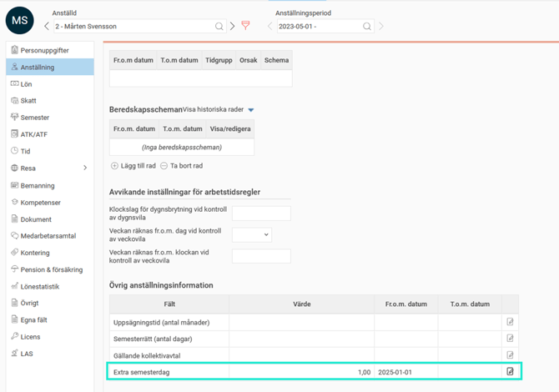Edit the Gällande kollektivavtal row
This screenshot has height=392, width=559.
510,355
